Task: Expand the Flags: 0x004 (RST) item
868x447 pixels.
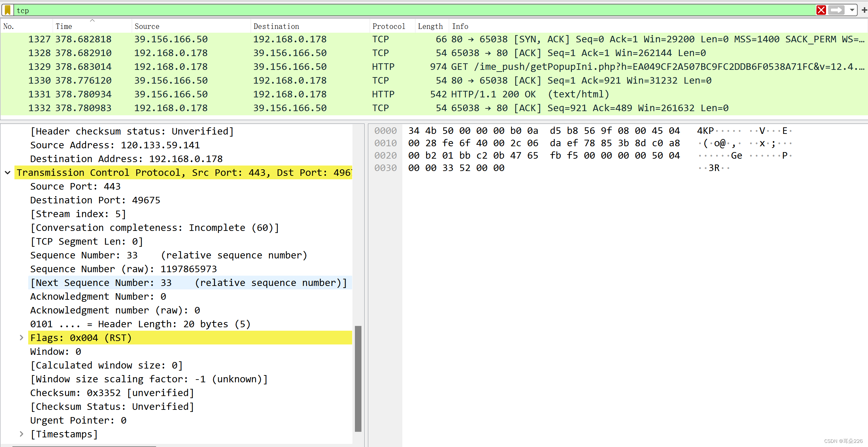Action: (x=22, y=338)
